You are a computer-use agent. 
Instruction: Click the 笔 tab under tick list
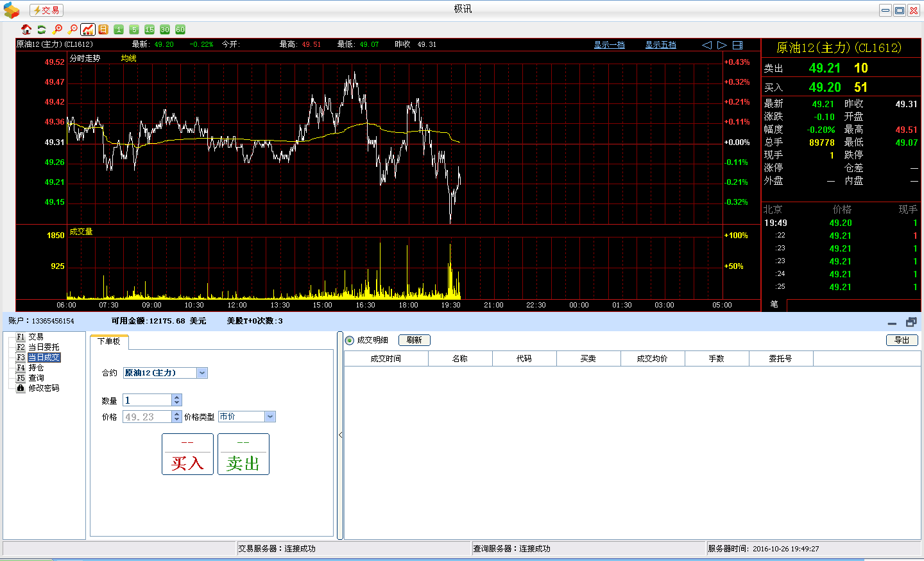click(x=774, y=305)
